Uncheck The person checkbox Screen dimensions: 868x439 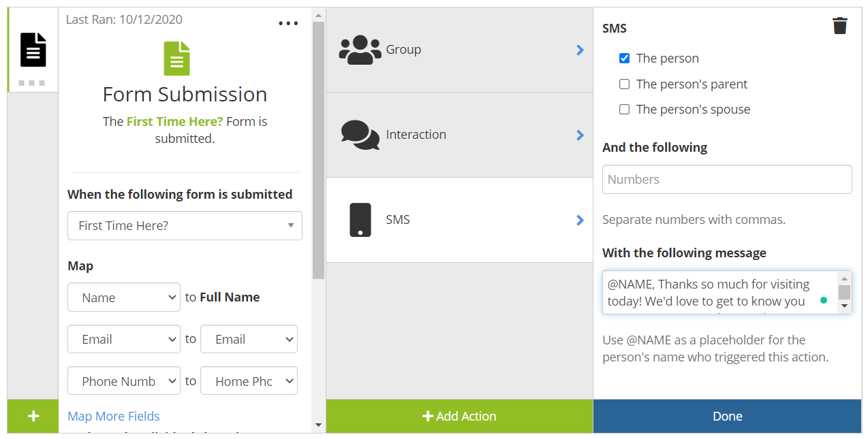pyautogui.click(x=624, y=59)
